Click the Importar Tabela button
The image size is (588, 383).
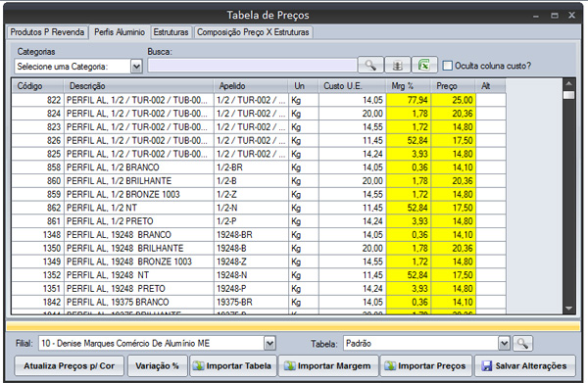233,365
